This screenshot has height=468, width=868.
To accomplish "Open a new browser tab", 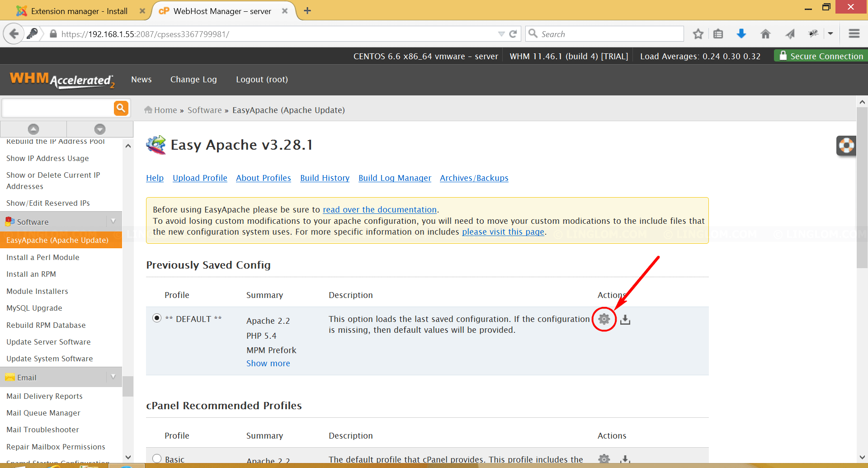I will pyautogui.click(x=307, y=11).
